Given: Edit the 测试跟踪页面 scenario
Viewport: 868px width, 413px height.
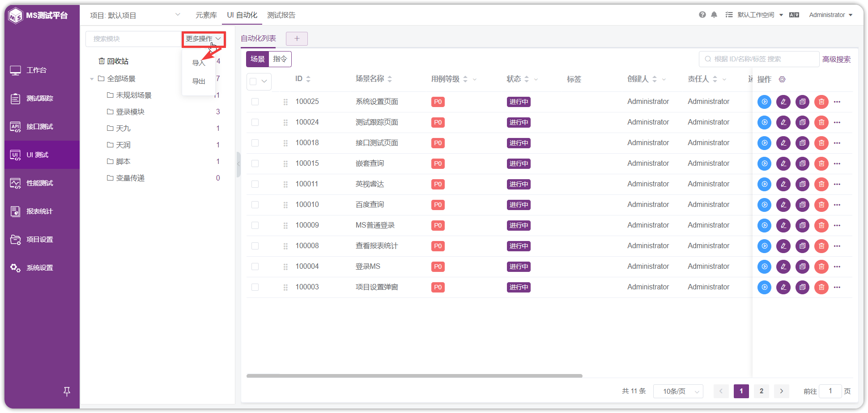Looking at the screenshot, I should (x=783, y=122).
